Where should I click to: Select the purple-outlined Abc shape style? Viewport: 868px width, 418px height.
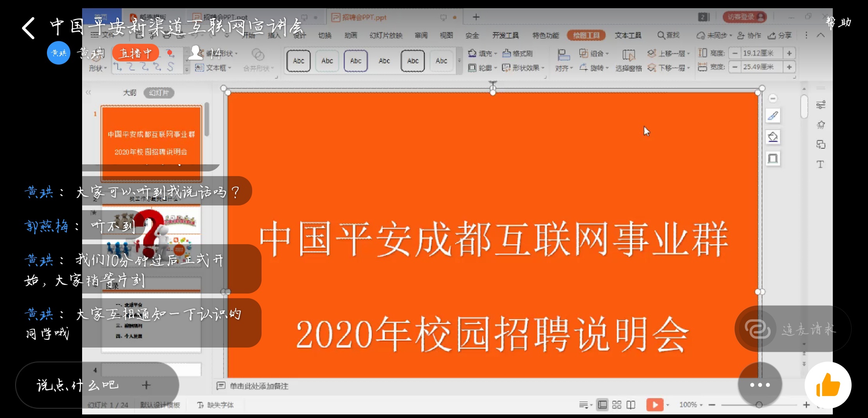[x=356, y=61]
